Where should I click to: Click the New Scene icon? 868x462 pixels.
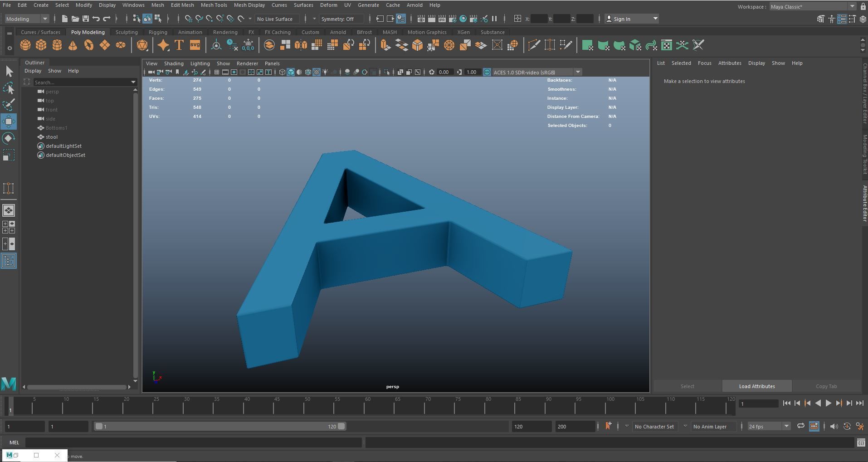coord(64,19)
